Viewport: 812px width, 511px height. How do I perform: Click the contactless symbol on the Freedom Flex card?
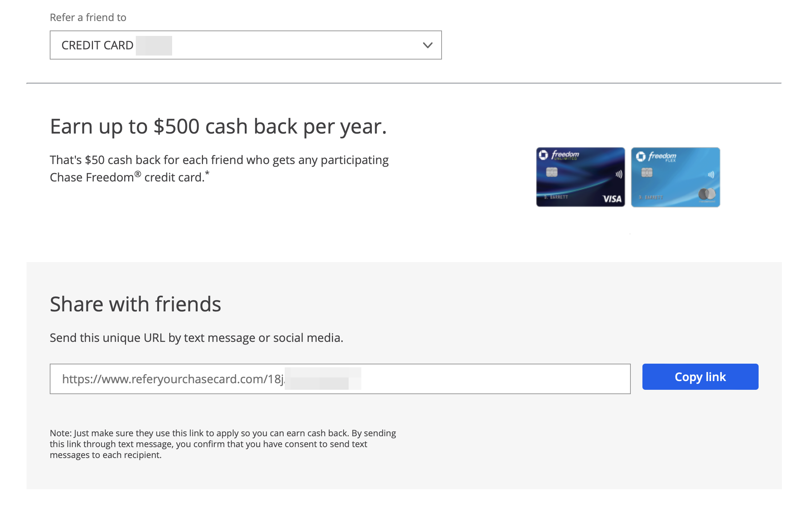point(711,175)
